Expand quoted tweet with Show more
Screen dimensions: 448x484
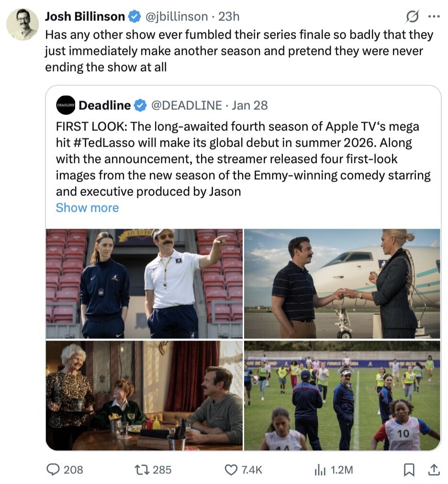coord(87,208)
